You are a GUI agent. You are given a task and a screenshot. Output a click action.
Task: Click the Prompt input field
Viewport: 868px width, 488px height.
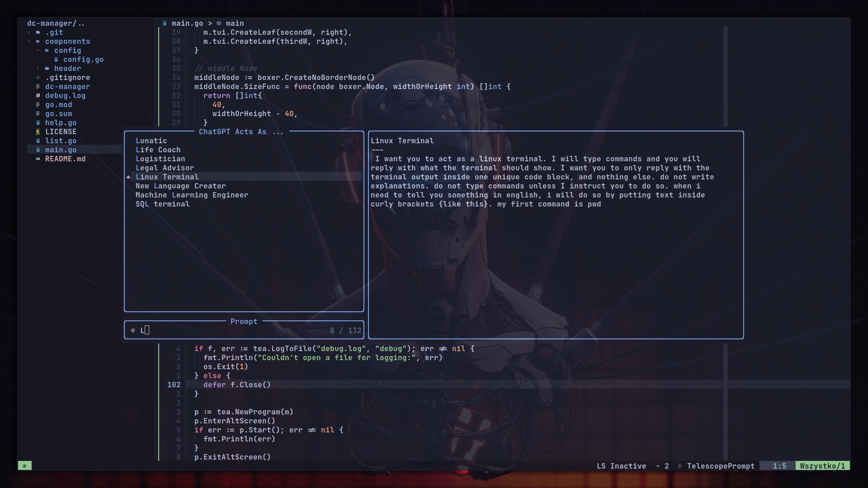[244, 330]
